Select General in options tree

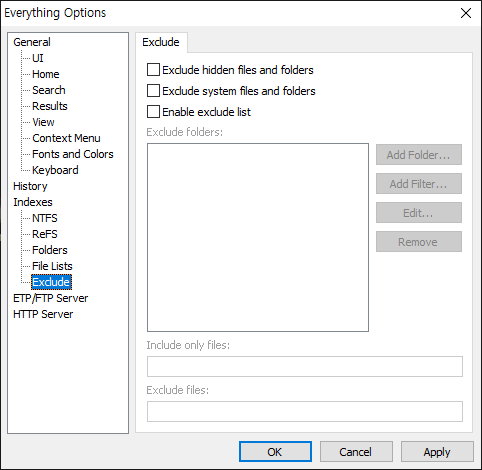point(32,42)
